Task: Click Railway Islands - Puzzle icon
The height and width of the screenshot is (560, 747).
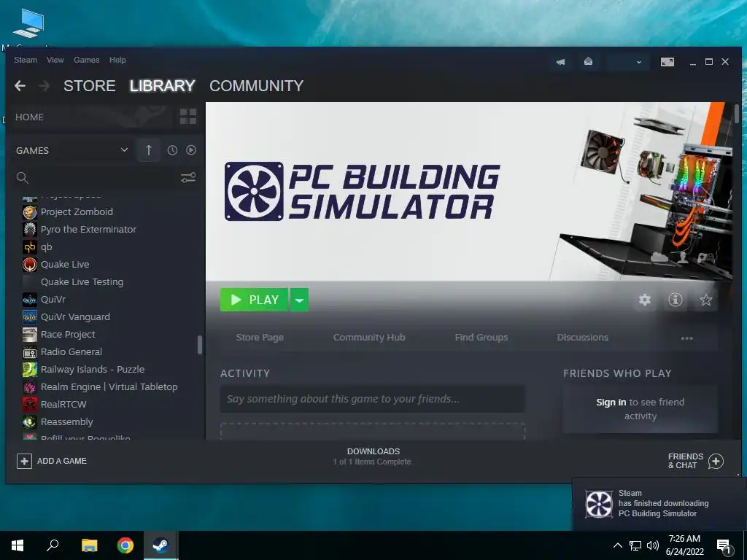Action: pos(29,369)
